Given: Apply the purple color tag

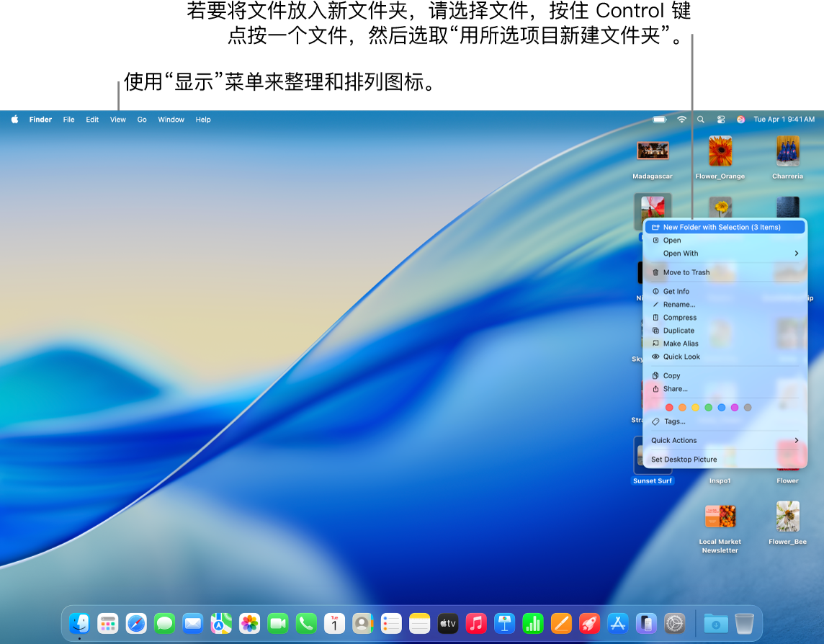Looking at the screenshot, I should tap(735, 408).
